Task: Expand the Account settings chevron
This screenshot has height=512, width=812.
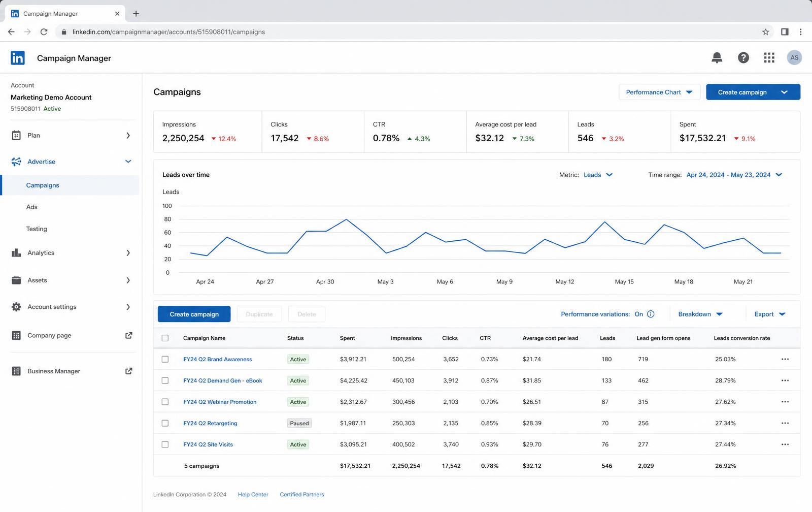Action: coord(128,307)
